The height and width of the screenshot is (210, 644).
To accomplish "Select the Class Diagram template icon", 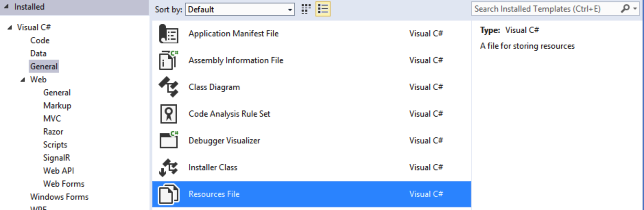I will coord(168,87).
